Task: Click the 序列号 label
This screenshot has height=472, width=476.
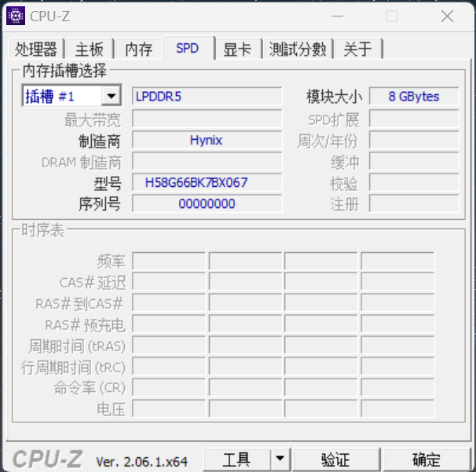Action: click(100, 204)
